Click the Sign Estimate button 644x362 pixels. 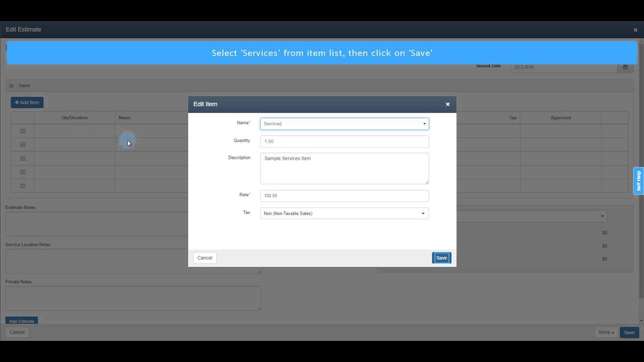[22, 321]
